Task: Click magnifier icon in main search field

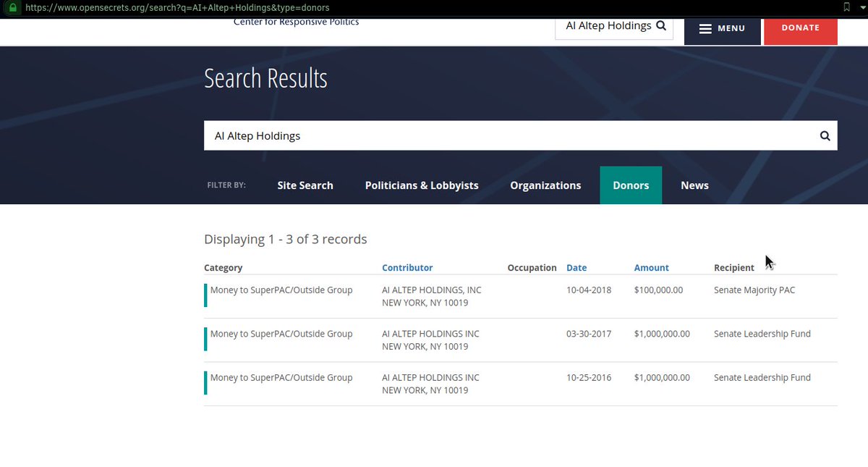Action: [x=825, y=135]
